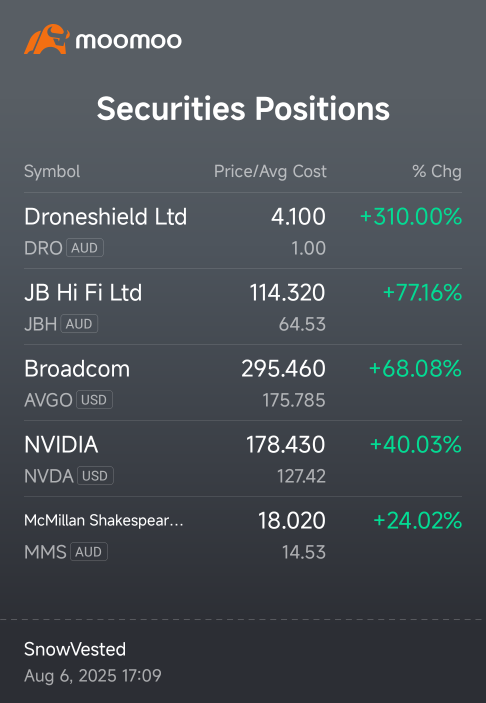Click the Securities Positions title
Viewport: 486px width, 703px height.
243,108
